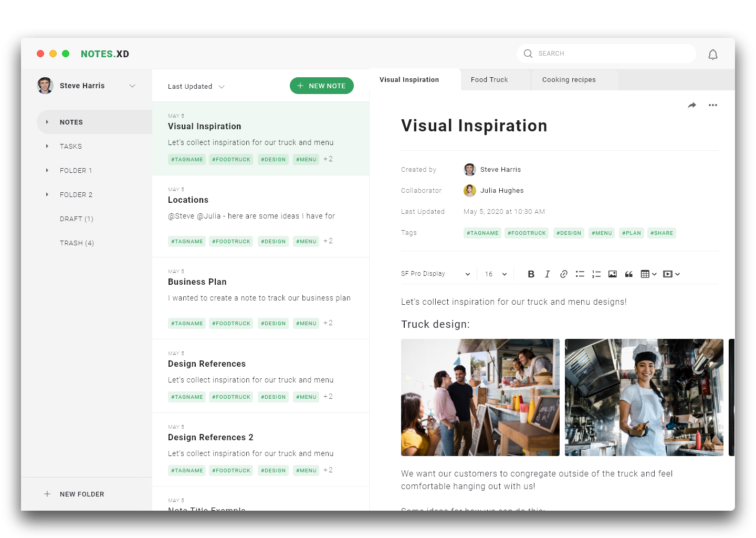The height and width of the screenshot is (538, 756).
Task: Open the chef in kitchen photo thumbnail
Action: click(644, 397)
